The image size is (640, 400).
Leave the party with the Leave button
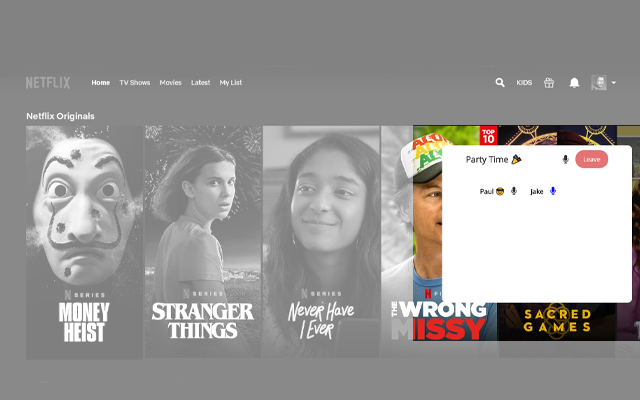point(591,160)
